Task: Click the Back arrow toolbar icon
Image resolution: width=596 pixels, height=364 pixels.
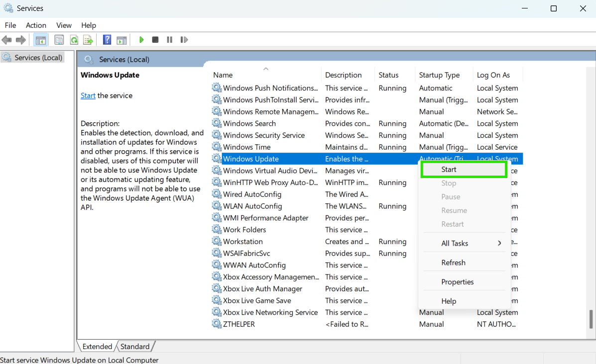Action: [x=6, y=39]
